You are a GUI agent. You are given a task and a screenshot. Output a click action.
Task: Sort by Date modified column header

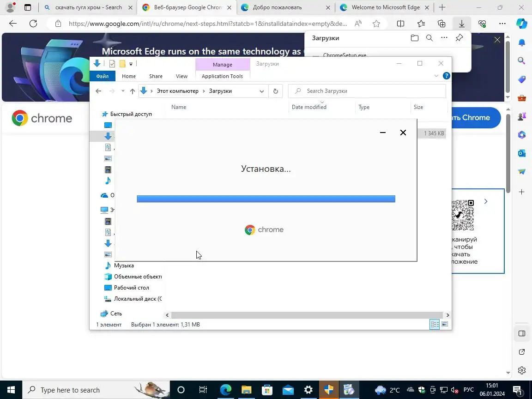point(309,107)
